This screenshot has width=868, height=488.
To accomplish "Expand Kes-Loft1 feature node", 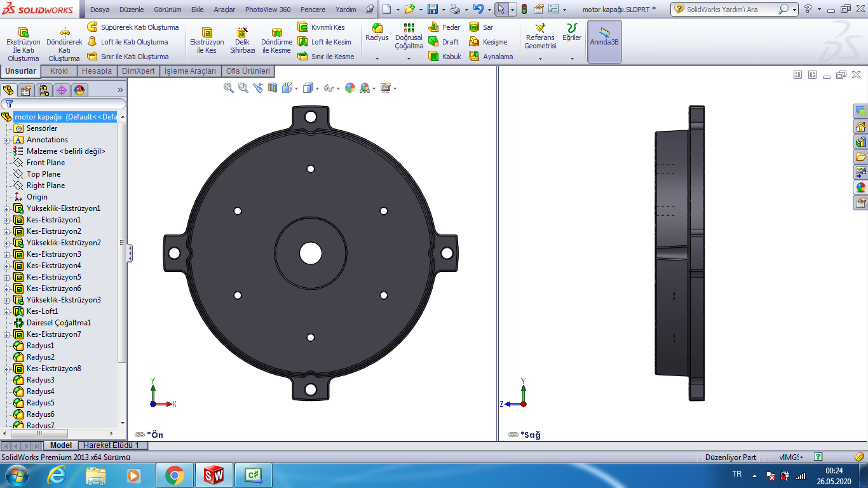I will [6, 311].
